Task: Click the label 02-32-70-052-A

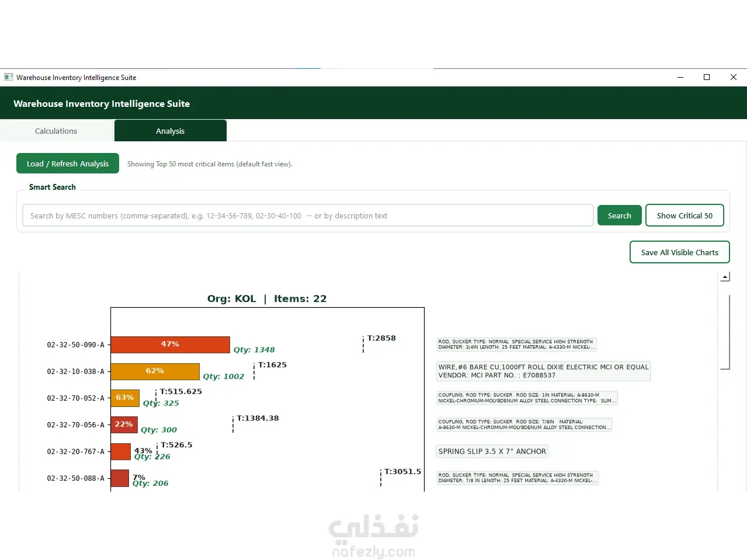Action: coord(76,398)
